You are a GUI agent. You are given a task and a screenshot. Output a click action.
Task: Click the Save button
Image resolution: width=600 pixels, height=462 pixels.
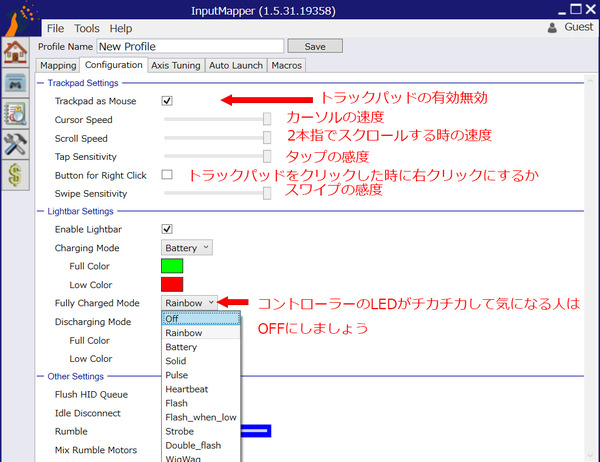315,46
